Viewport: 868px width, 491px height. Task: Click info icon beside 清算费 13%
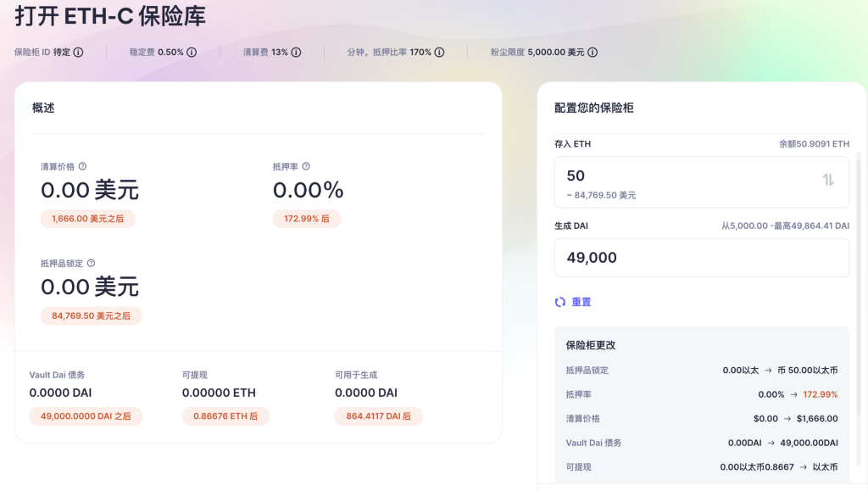point(296,52)
